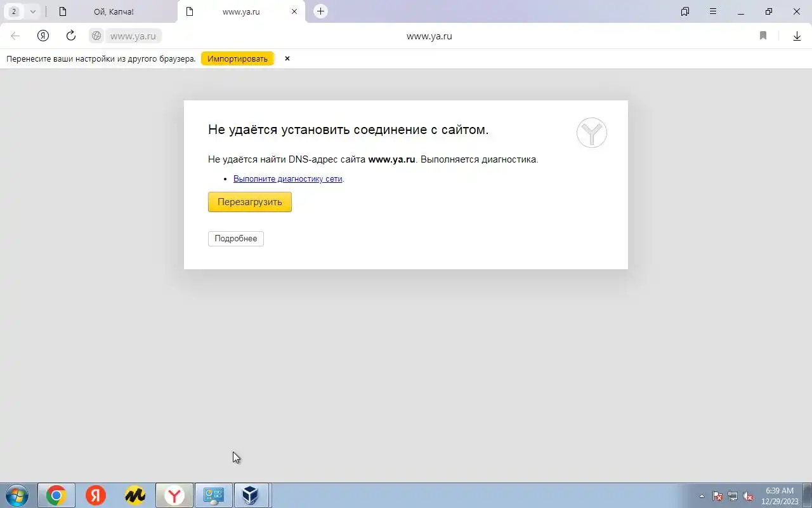Select the www.ya.ru tab
The height and width of the screenshot is (508, 812).
241,11
